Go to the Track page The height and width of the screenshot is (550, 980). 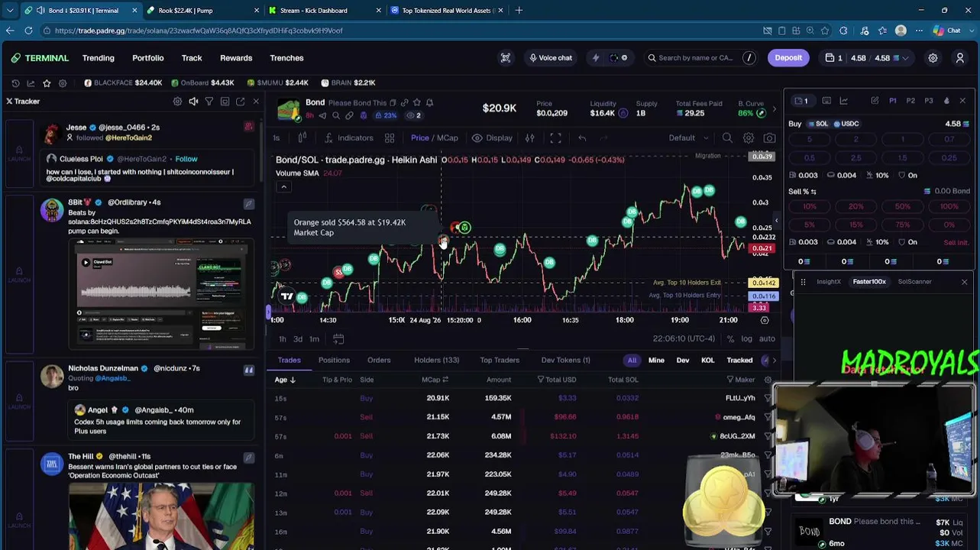192,58
